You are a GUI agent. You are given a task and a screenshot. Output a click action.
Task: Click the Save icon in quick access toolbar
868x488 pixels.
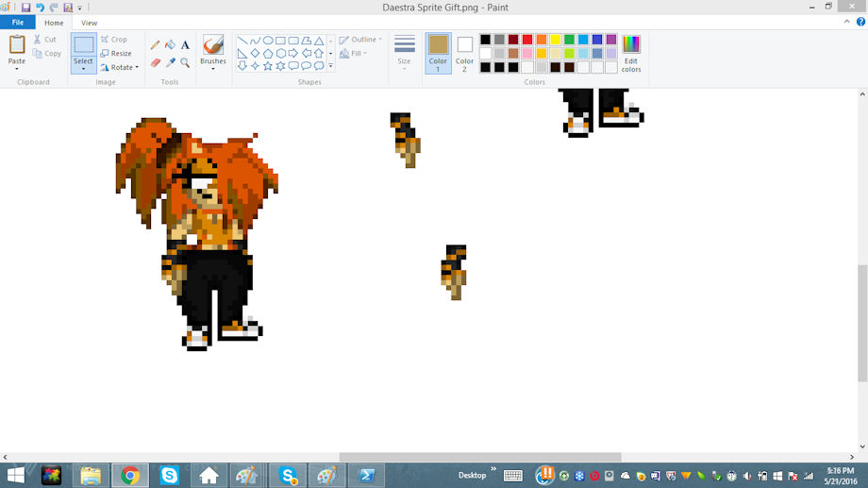click(25, 8)
